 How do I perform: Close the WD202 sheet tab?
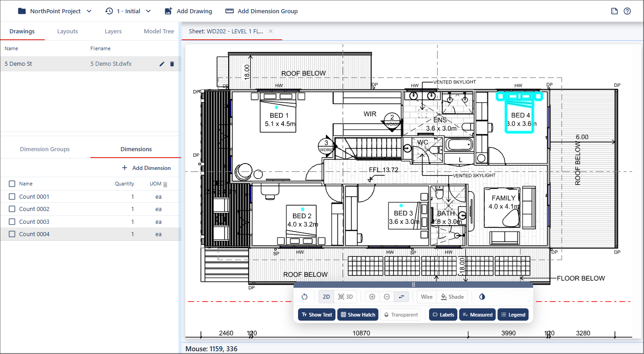click(x=271, y=31)
